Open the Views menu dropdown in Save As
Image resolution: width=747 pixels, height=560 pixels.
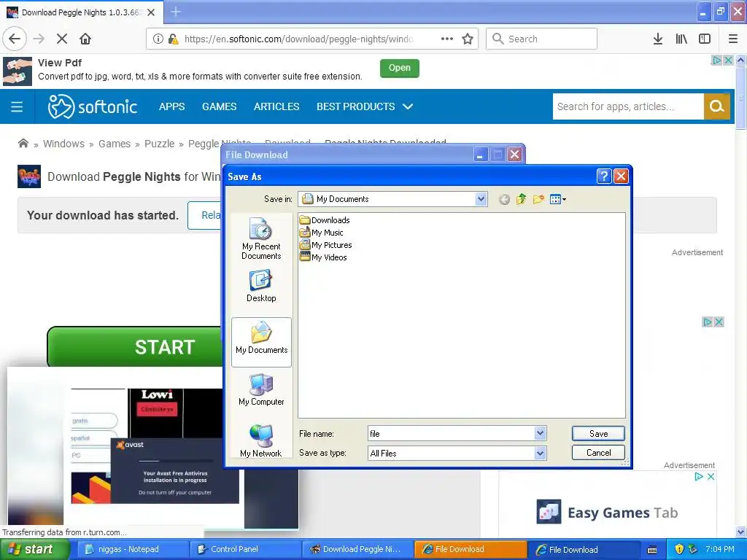(x=557, y=199)
